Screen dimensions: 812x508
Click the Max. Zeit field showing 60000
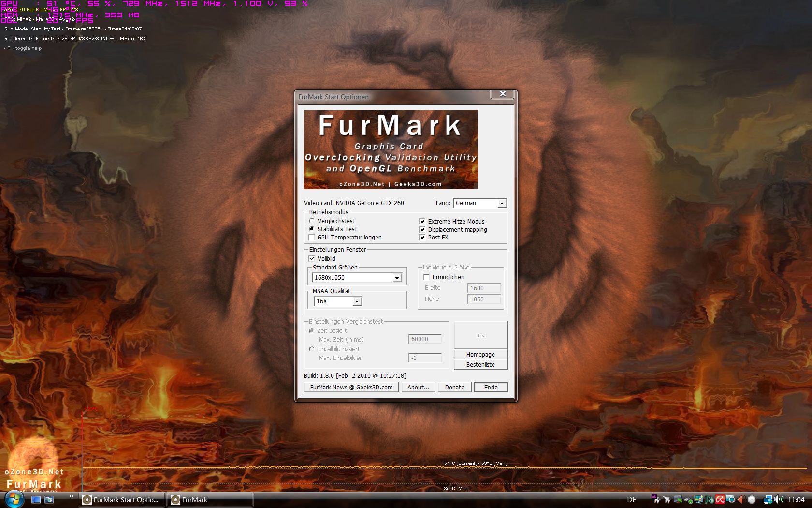(x=425, y=339)
